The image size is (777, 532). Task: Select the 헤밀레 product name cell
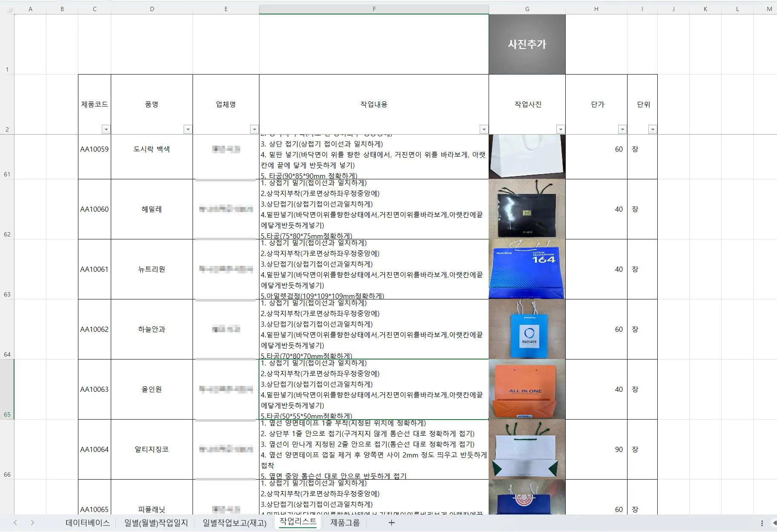click(152, 209)
